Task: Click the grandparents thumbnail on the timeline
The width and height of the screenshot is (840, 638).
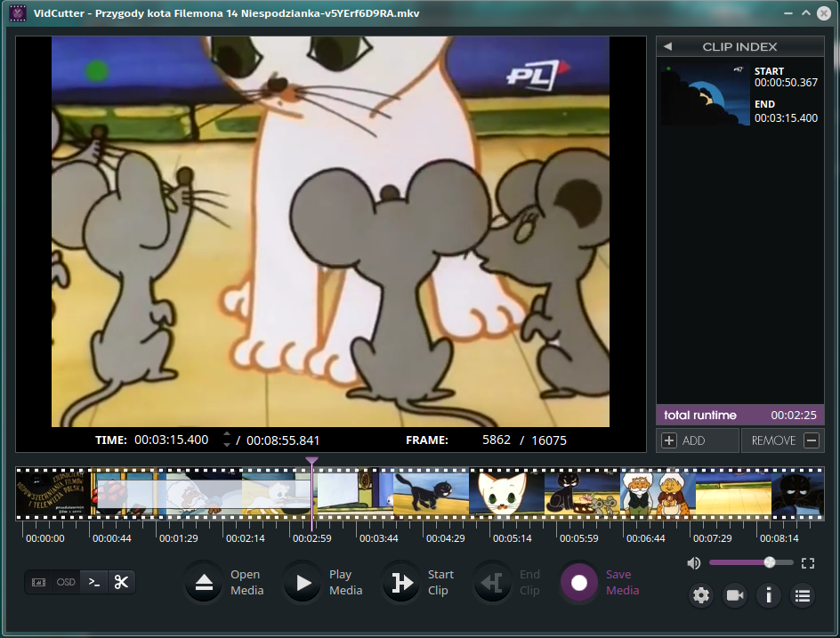Action: 658,494
